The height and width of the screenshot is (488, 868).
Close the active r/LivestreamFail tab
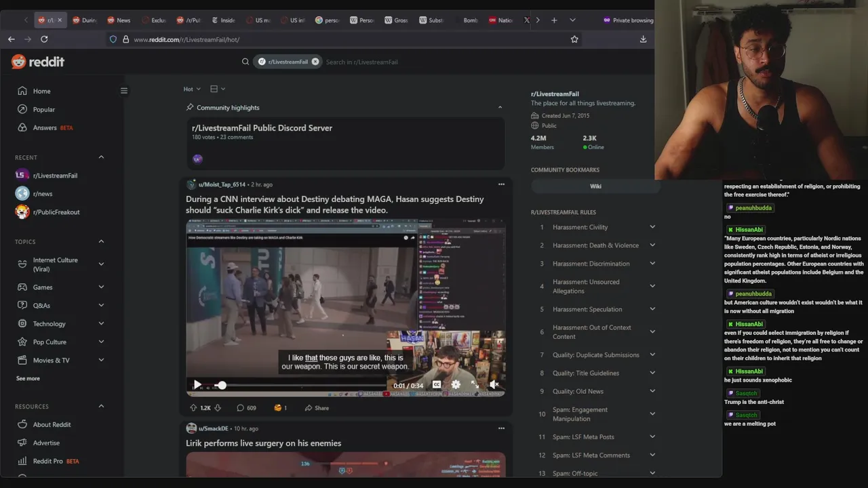point(60,20)
